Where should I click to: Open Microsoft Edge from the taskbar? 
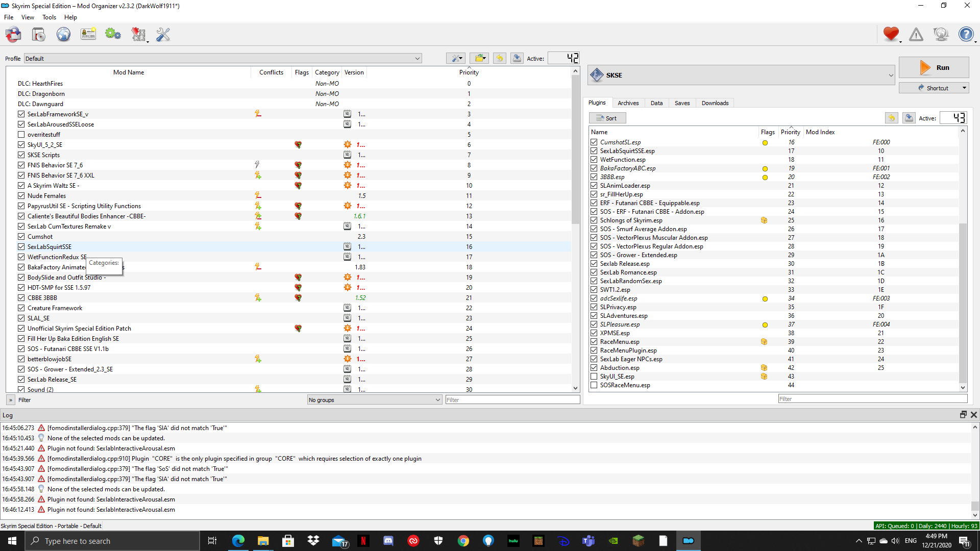pos(238,541)
